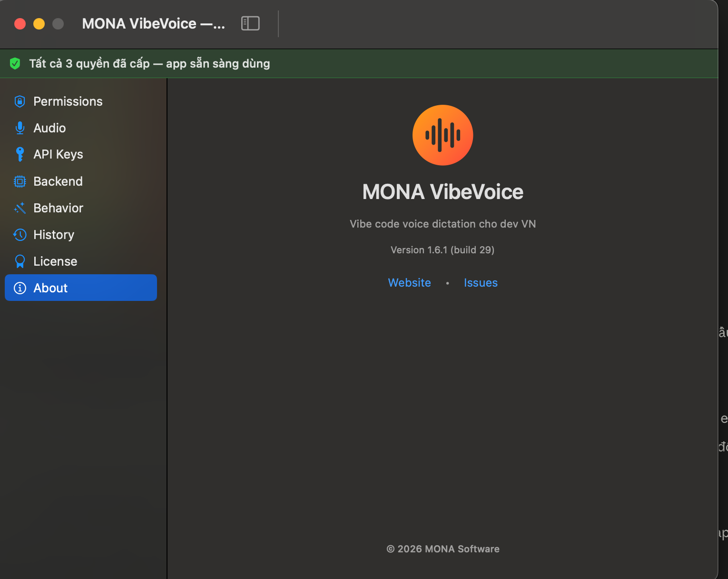Open the Website link
Screen dimensions: 728x579
(409, 283)
